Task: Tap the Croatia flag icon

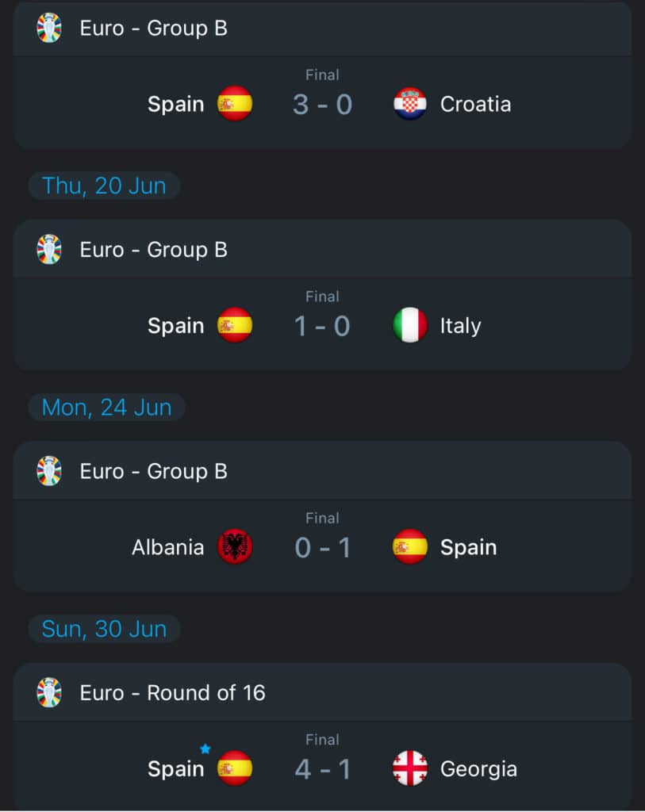Action: tap(410, 104)
